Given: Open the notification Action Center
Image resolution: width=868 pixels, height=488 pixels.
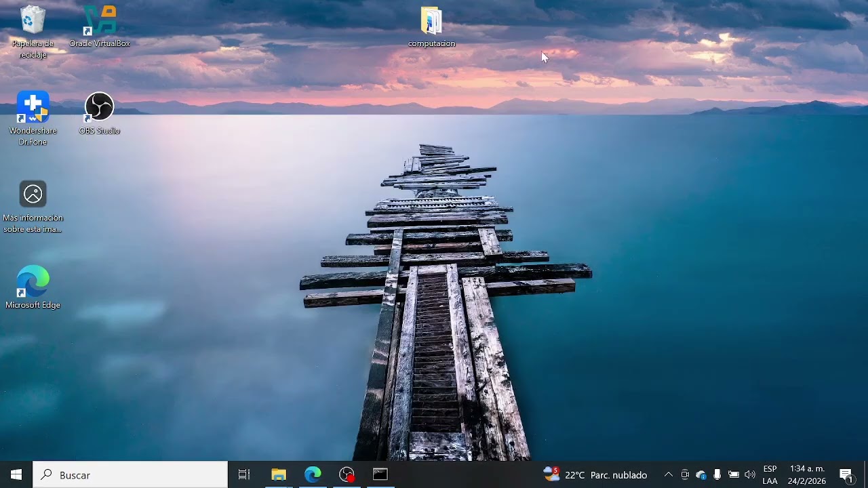Looking at the screenshot, I should pos(846,474).
